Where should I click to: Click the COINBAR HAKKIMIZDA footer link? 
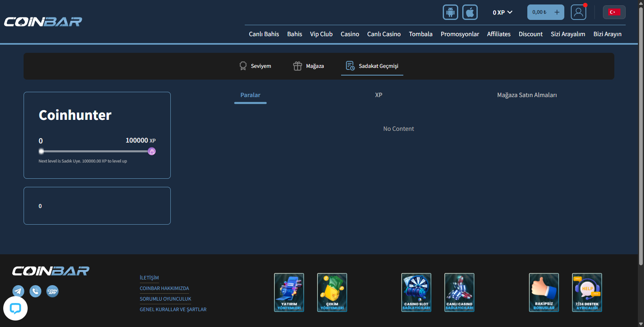click(164, 288)
